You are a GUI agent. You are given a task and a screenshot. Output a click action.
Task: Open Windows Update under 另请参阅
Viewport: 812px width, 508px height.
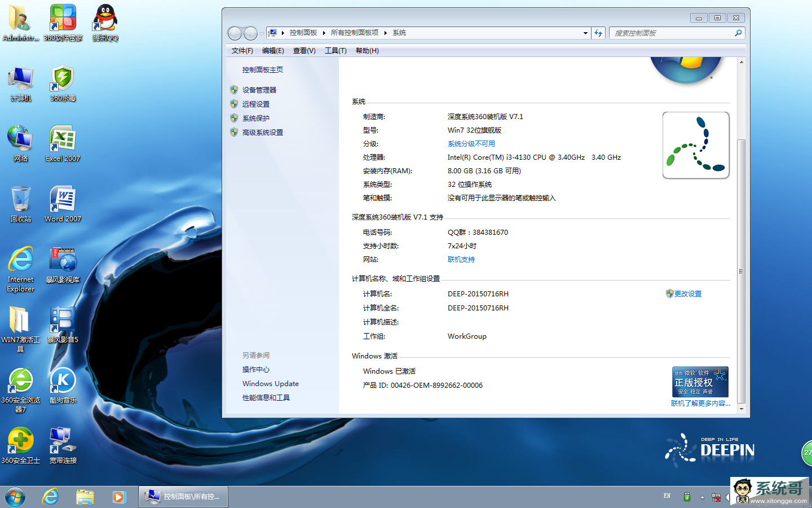tap(271, 384)
